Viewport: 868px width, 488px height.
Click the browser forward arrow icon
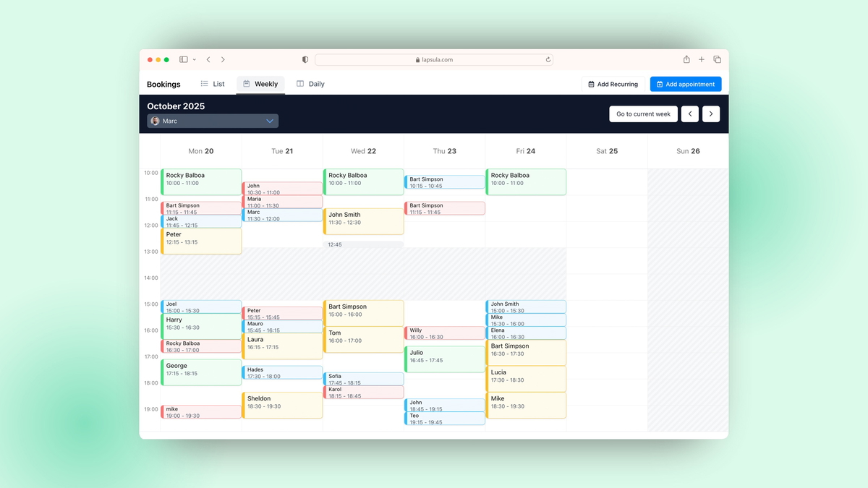[x=223, y=59]
